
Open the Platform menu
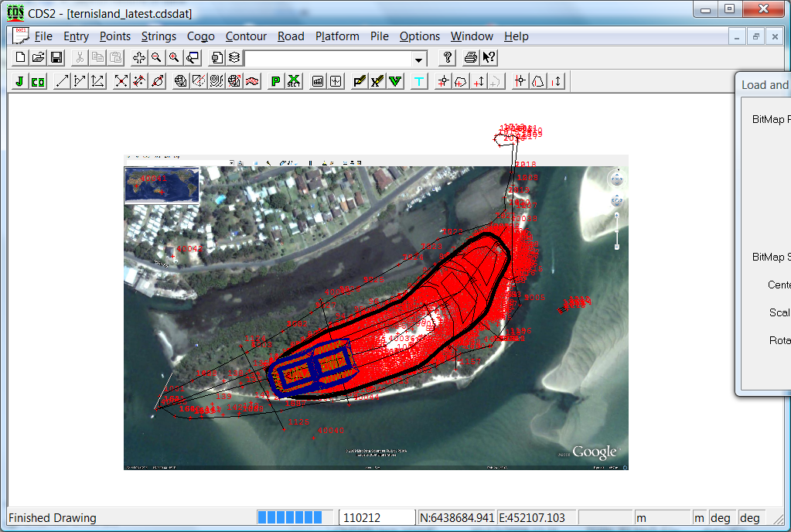coord(337,36)
